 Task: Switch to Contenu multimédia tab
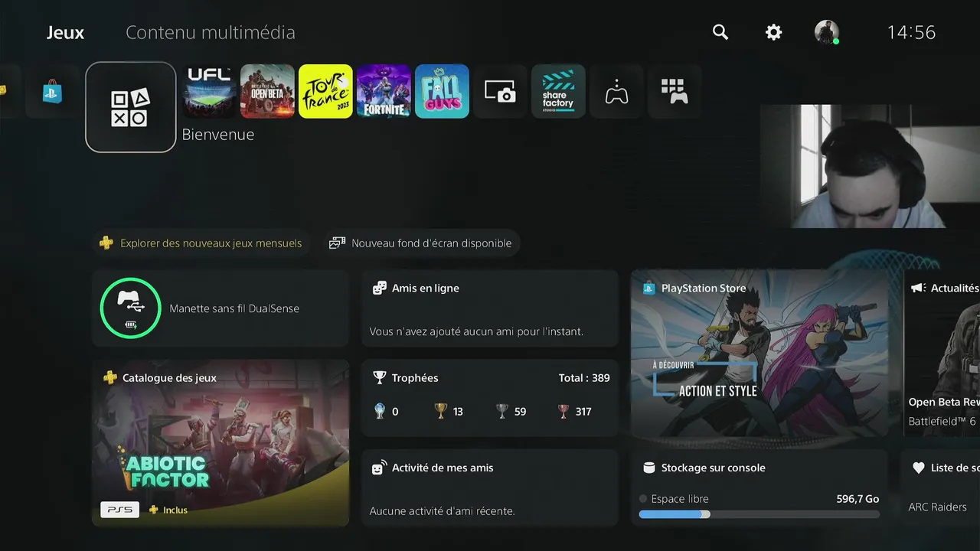211,33
